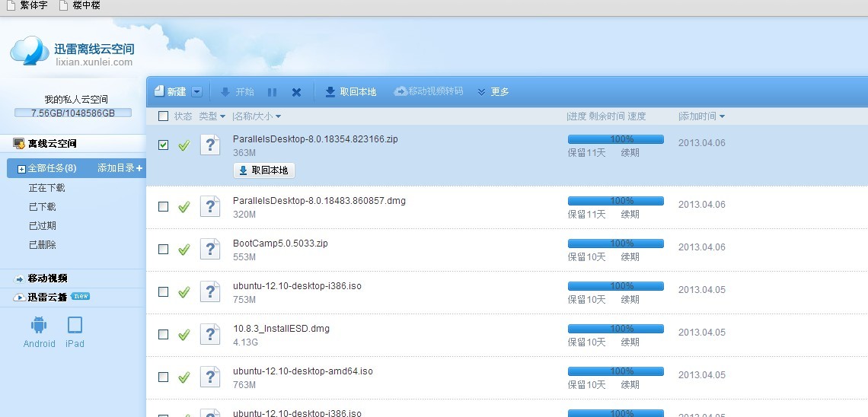Uncheck the ParallelsDesktop-8.0.18354.823166.zip checkbox
This screenshot has width=868, height=417.
point(163,145)
